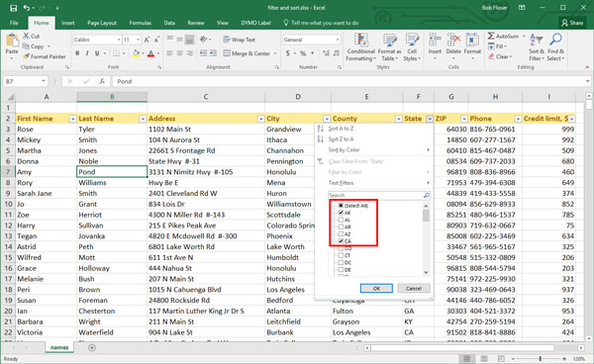Increase the font size

click(147, 40)
